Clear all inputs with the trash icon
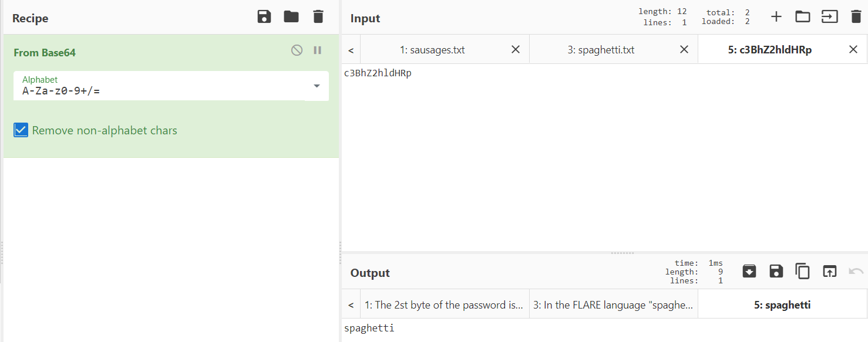 pos(856,17)
